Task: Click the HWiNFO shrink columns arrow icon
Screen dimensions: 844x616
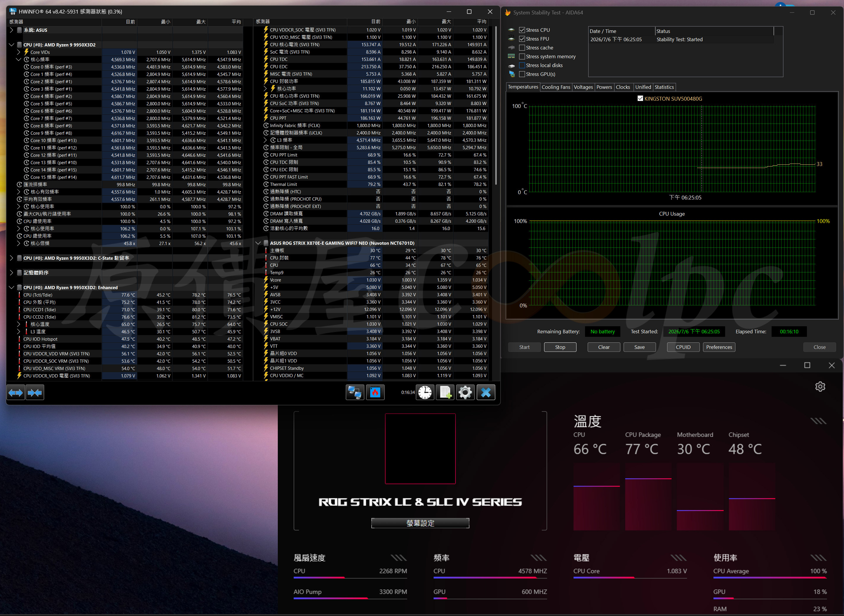Action: pyautogui.click(x=35, y=392)
